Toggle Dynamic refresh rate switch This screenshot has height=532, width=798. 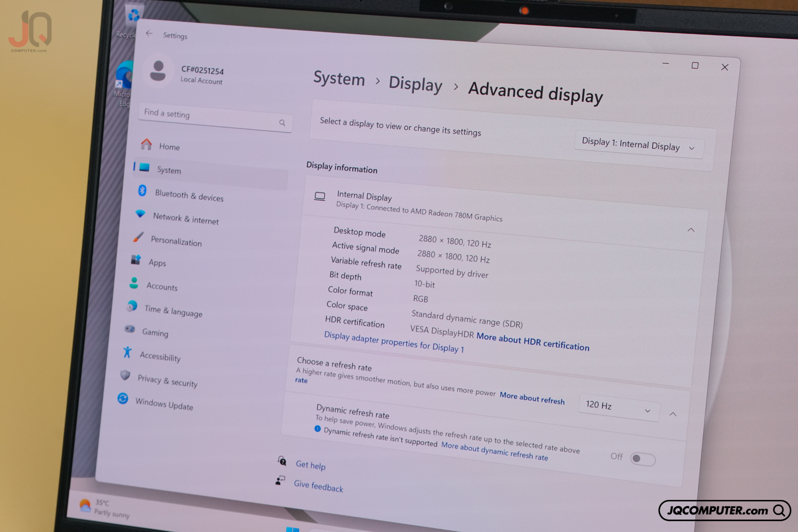(x=643, y=459)
